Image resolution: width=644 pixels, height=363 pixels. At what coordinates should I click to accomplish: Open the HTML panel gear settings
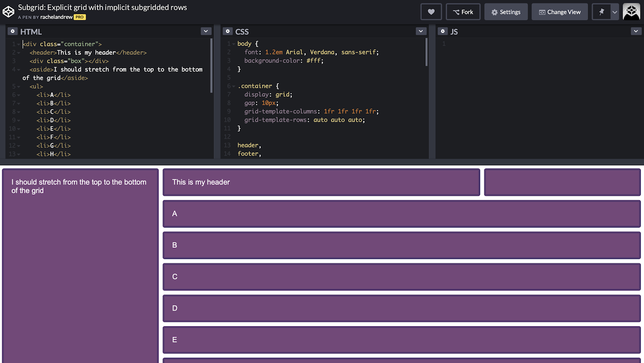[13, 31]
